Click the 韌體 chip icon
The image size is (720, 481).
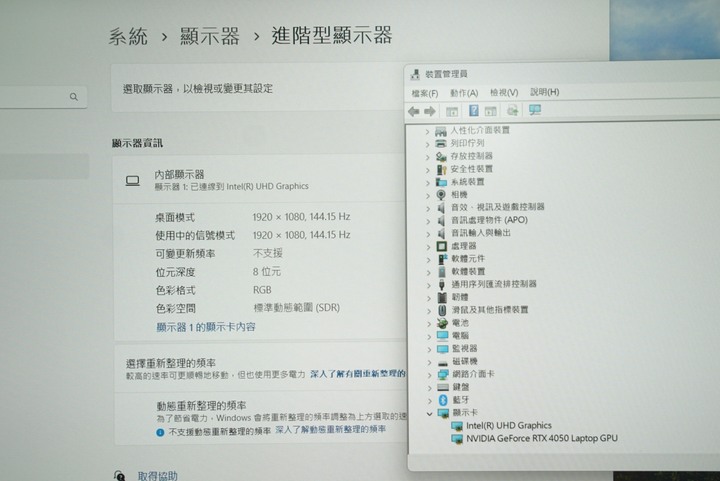click(x=442, y=297)
